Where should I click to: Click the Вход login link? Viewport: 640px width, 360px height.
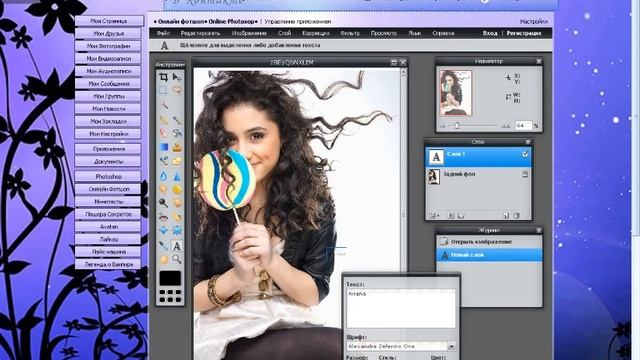tap(490, 33)
